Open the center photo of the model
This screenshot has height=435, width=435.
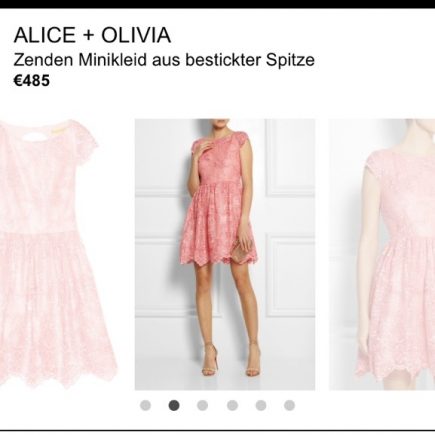click(x=225, y=254)
